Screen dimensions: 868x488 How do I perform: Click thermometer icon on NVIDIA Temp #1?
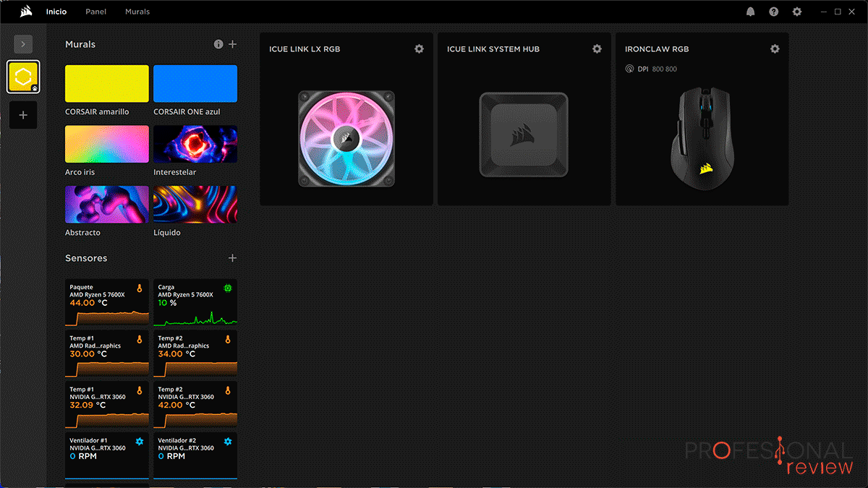[140, 390]
